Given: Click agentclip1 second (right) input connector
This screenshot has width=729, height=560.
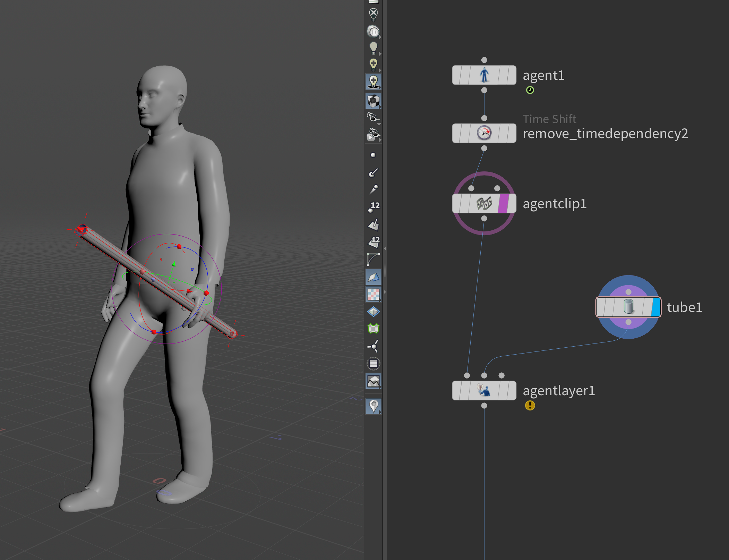Looking at the screenshot, I should click(497, 188).
